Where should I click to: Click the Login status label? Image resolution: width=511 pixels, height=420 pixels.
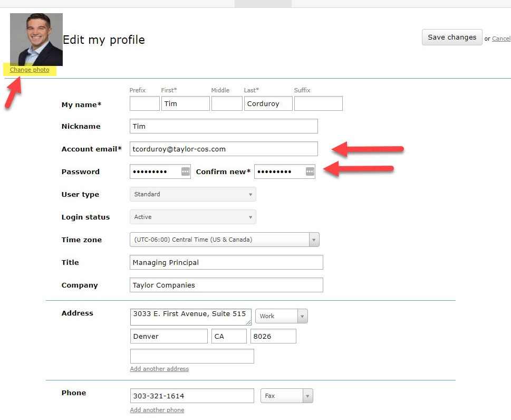(86, 217)
